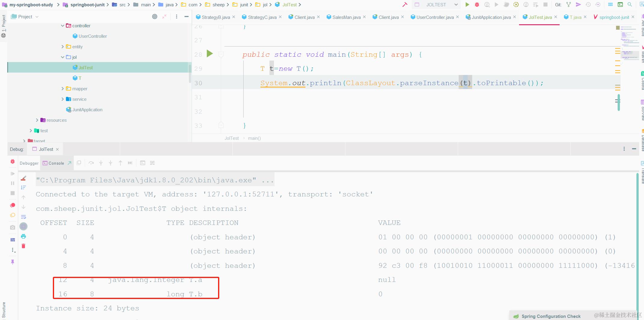Click the Git push arrow icon
Screen dimensions: 644x320
[578, 4]
